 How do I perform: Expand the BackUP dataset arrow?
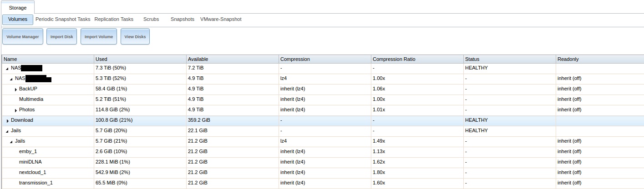[16, 89]
